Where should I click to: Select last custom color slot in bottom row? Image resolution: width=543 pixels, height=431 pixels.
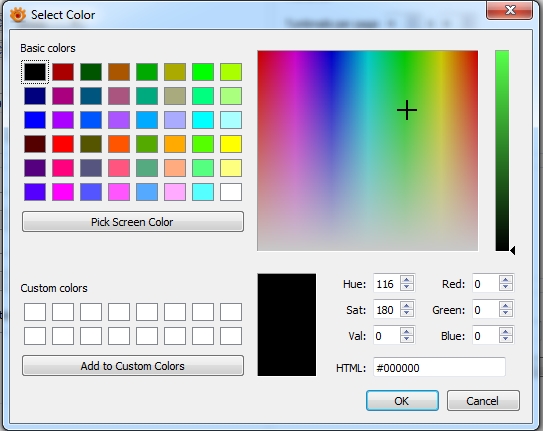231,336
